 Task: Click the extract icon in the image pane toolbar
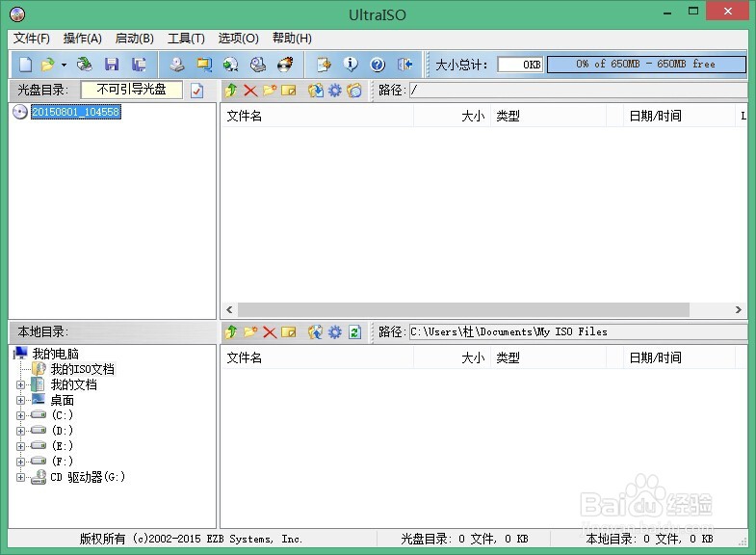pyautogui.click(x=316, y=91)
